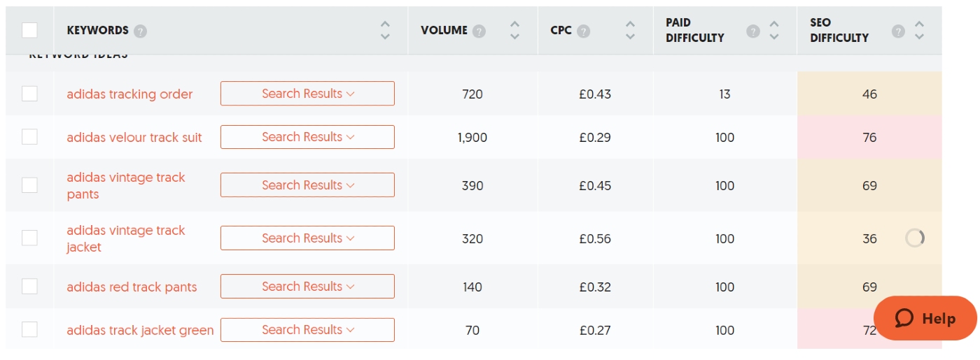Click the SEO Difficulty help icon
The image size is (980, 360).
pyautogui.click(x=899, y=31)
